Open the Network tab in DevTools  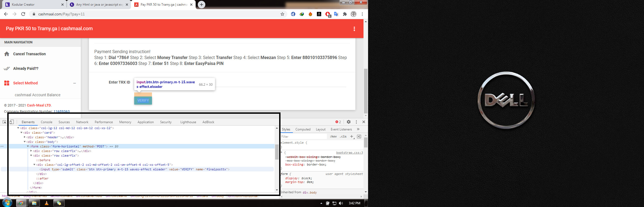pos(82,122)
